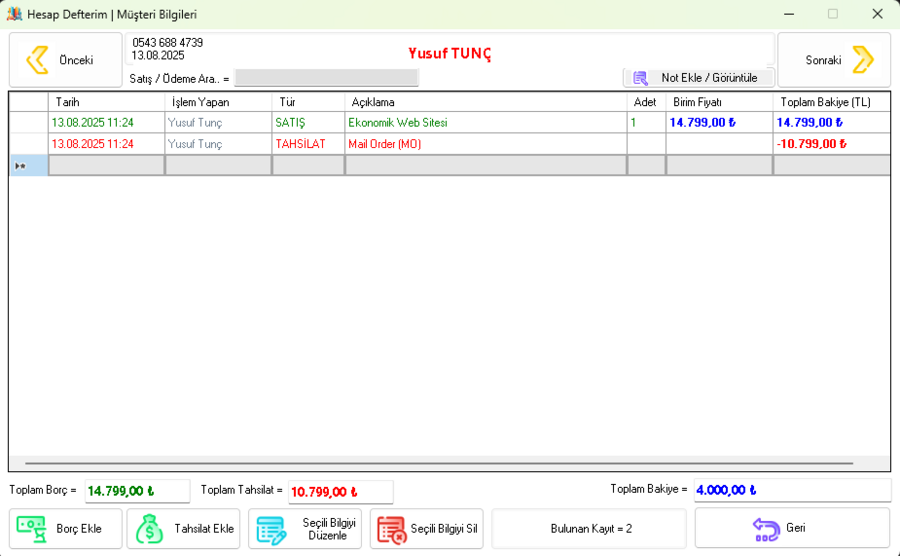
Task: Click the Birim Fiyatı cell 14.799,00
Action: point(719,122)
